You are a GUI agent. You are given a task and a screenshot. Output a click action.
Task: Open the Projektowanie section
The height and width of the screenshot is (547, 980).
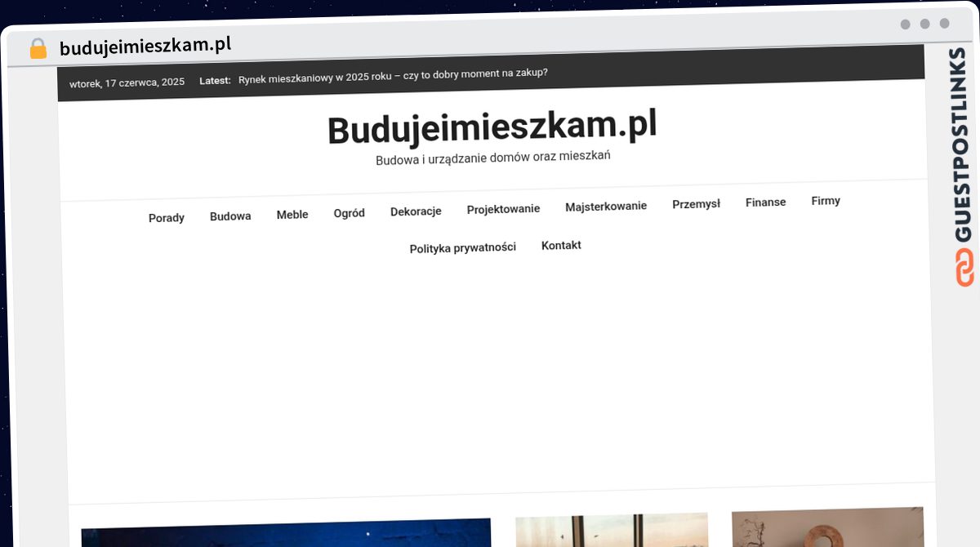point(503,208)
